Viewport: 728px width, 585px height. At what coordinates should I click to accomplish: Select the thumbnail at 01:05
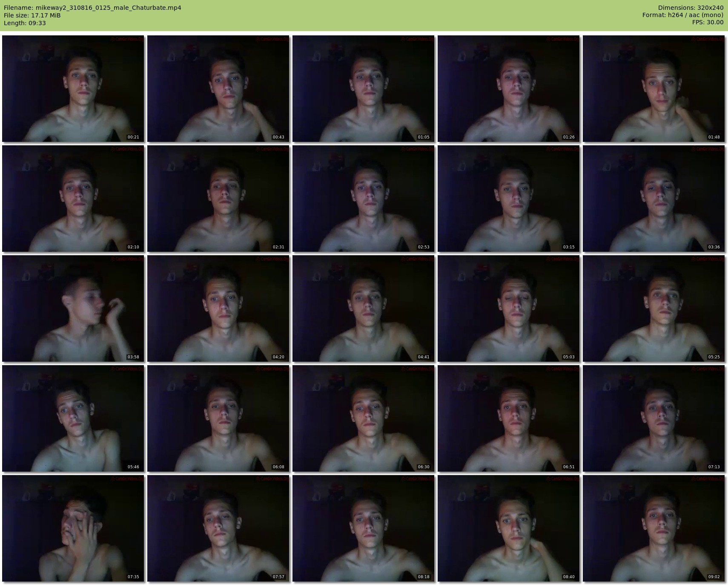[x=364, y=89]
